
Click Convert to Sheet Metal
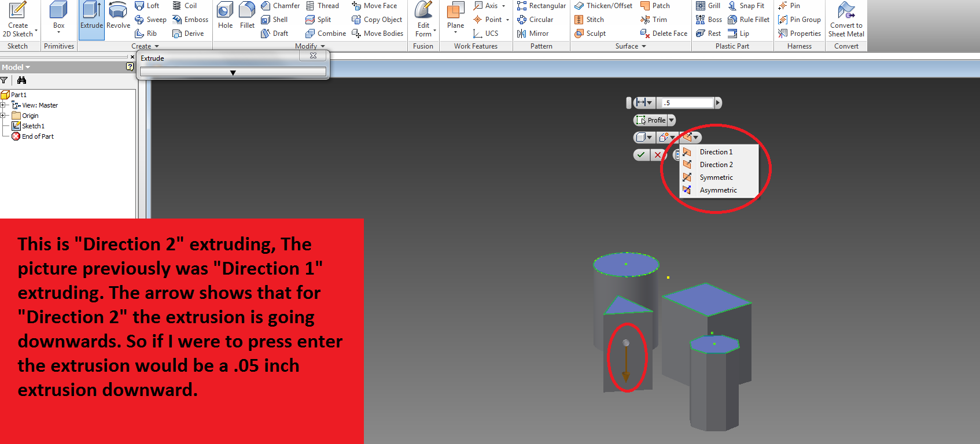(846, 19)
